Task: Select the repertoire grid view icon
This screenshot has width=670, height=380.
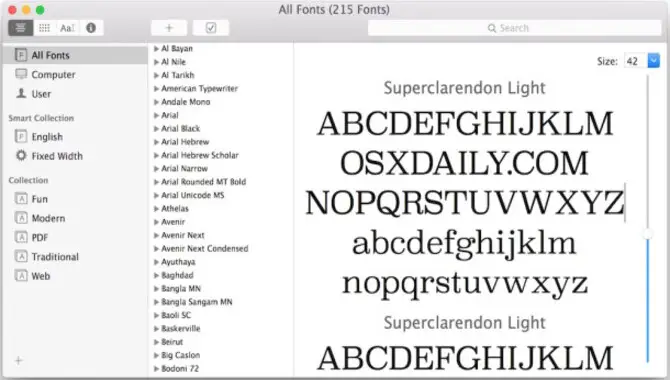Action: click(x=44, y=28)
